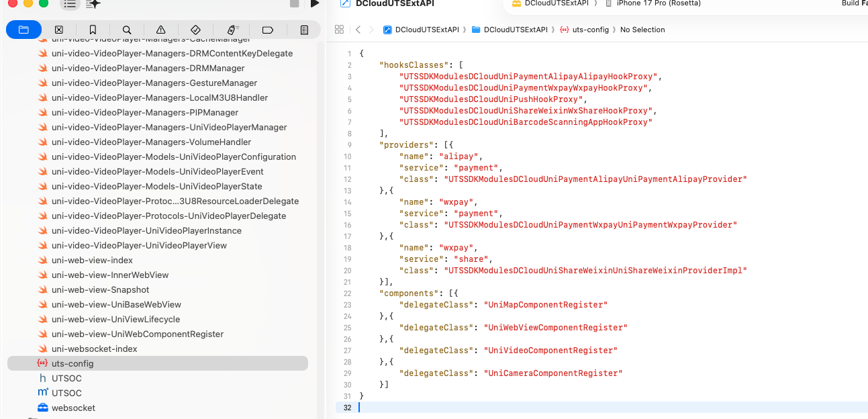Viewport: 868px width, 419px height.
Task: Click the DCloudUTSExtAPI window title
Action: (x=393, y=3)
